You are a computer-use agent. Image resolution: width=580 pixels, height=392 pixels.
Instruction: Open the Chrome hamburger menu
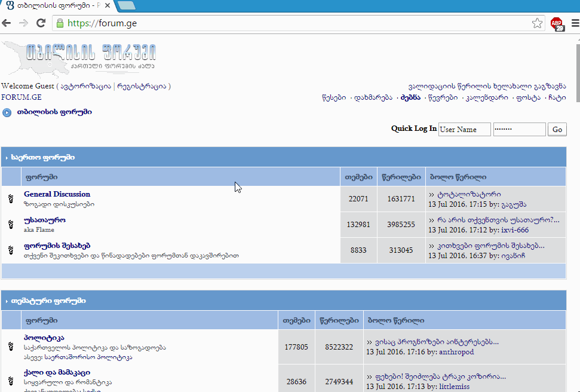tap(575, 23)
